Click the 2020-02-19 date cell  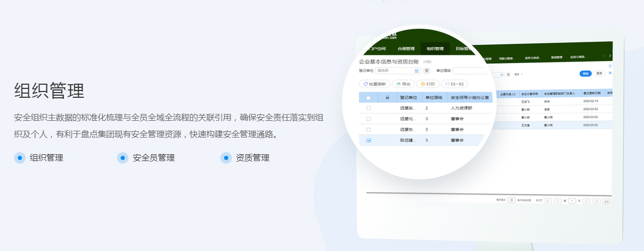[591, 101]
